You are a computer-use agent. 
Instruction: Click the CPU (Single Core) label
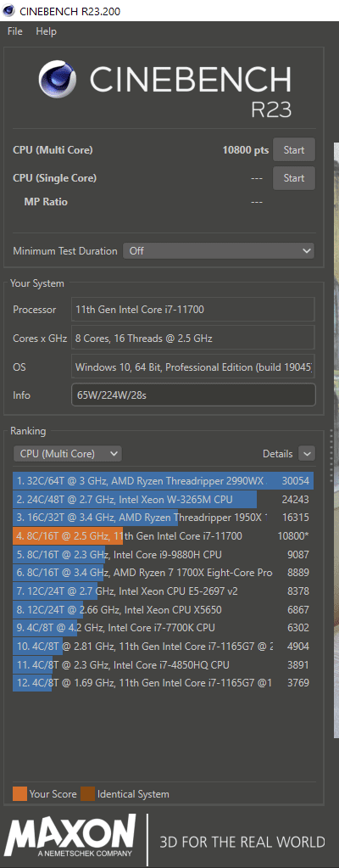pos(55,178)
